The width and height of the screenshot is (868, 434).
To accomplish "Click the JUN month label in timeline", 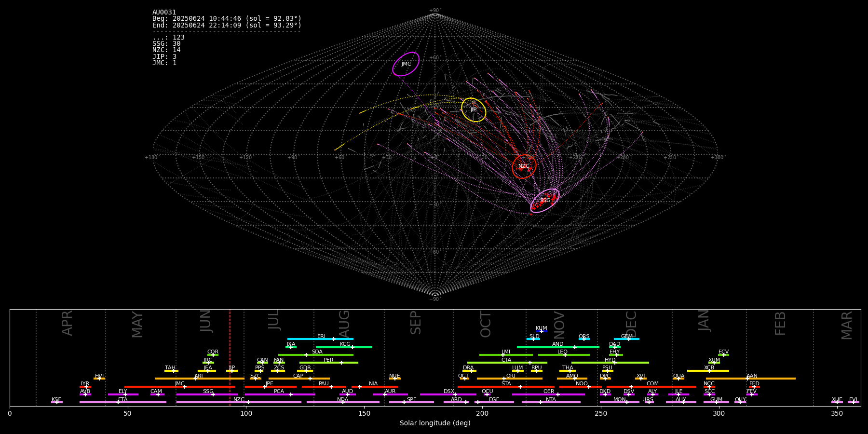I will pyautogui.click(x=206, y=321).
